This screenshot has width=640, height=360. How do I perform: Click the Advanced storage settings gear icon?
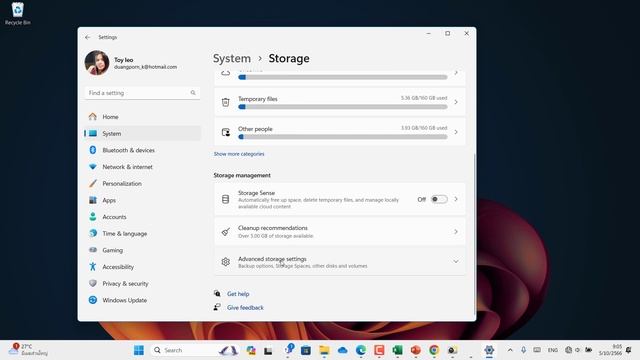pos(225,262)
